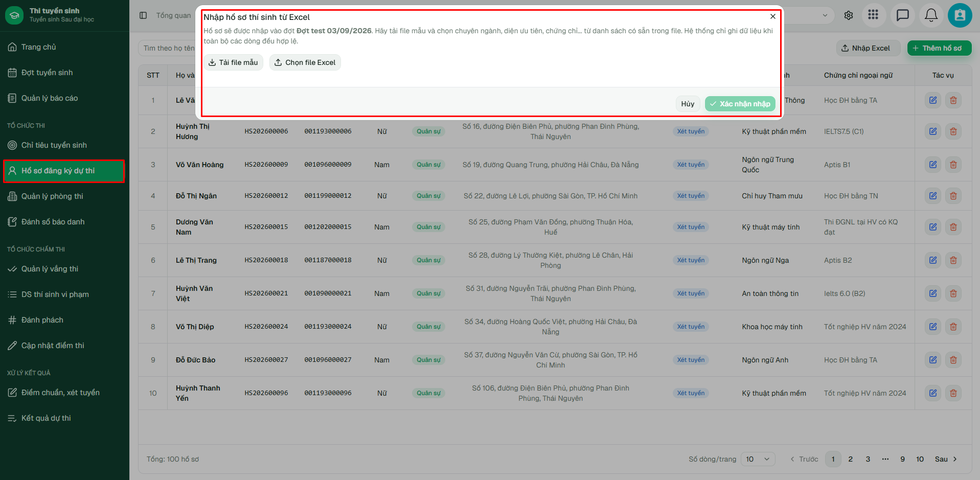
Task: Toggle the sidebar panel icon
Action: [x=143, y=15]
